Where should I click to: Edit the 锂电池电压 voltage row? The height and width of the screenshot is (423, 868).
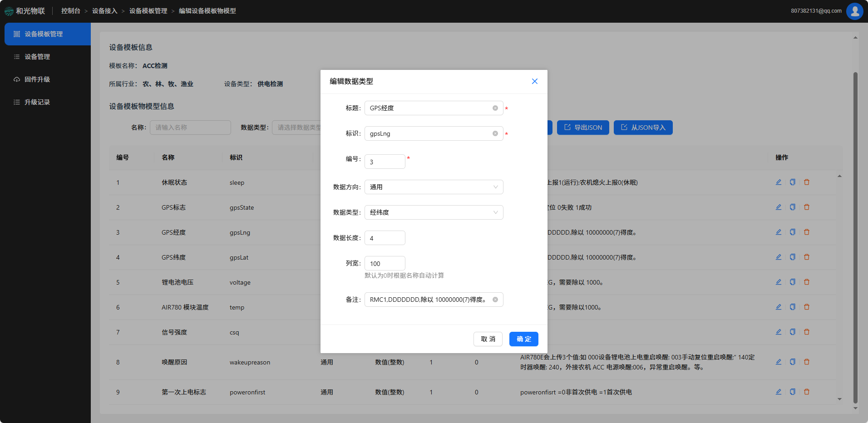[779, 282]
